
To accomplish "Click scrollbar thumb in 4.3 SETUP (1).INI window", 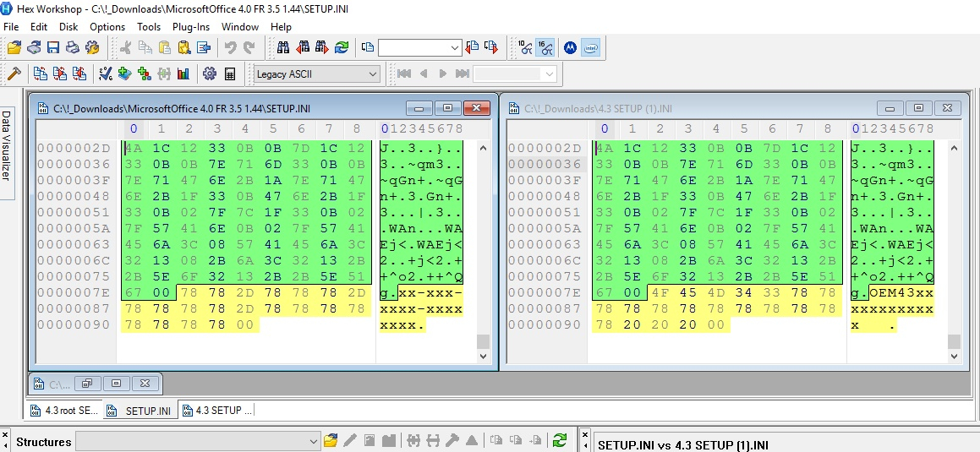I will pyautogui.click(x=954, y=341).
